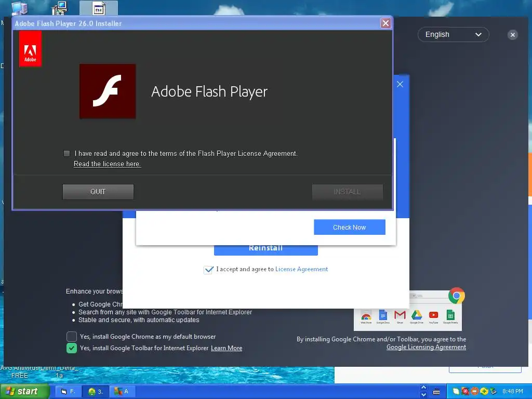Image resolution: width=532 pixels, height=399 pixels.
Task: Click the first white system tray icon
Action: pyautogui.click(x=456, y=392)
